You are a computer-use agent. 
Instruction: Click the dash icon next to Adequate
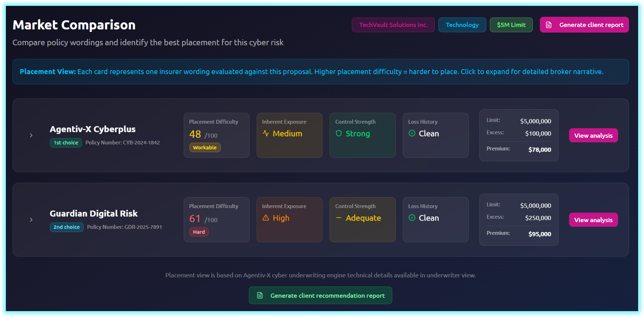point(339,218)
